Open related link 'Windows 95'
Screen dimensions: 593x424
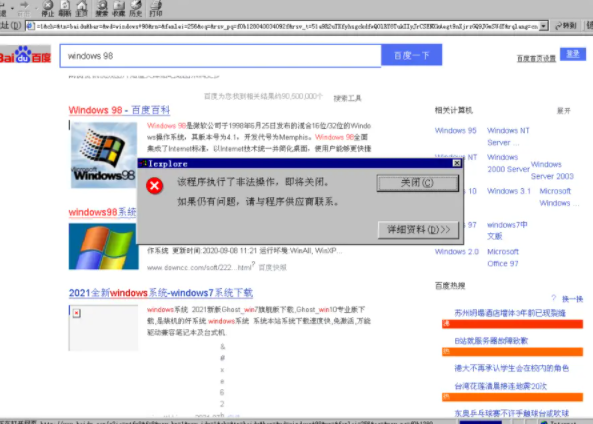pyautogui.click(x=455, y=130)
